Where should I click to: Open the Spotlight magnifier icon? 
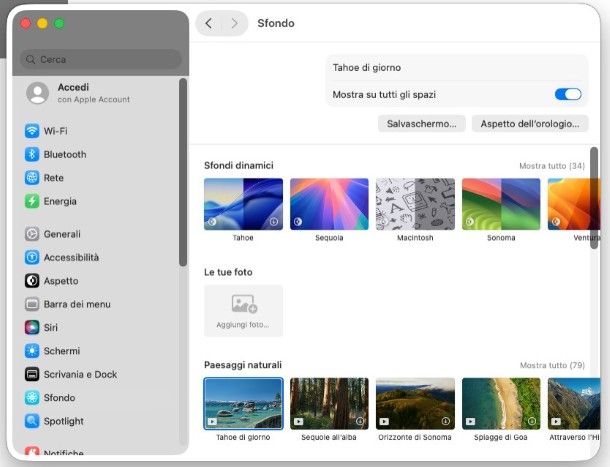[x=32, y=421]
